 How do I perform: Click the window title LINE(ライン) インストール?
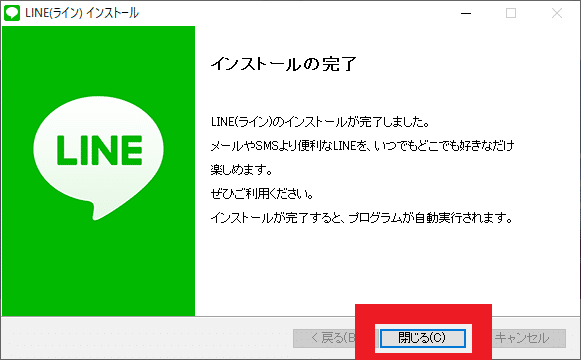[x=82, y=13]
